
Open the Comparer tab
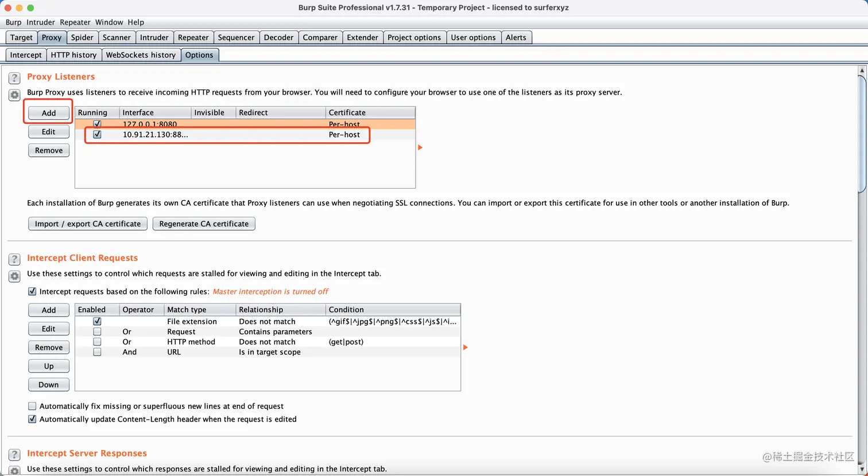320,37
